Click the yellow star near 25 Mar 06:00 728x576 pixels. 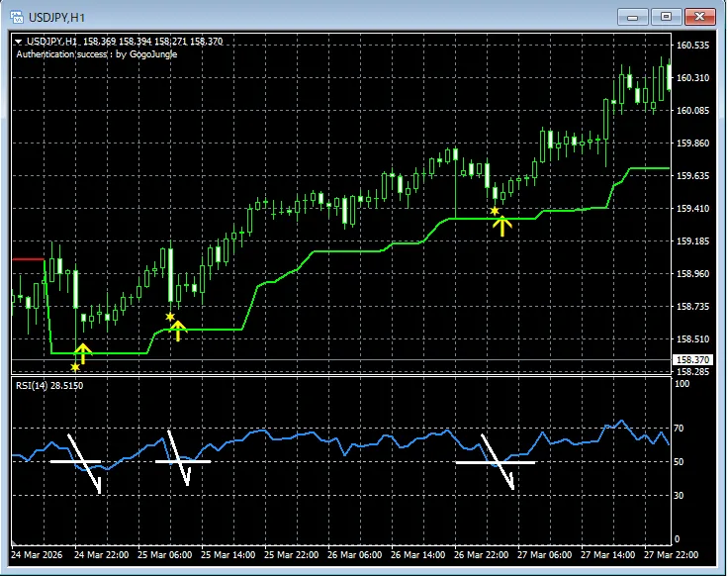(170, 317)
